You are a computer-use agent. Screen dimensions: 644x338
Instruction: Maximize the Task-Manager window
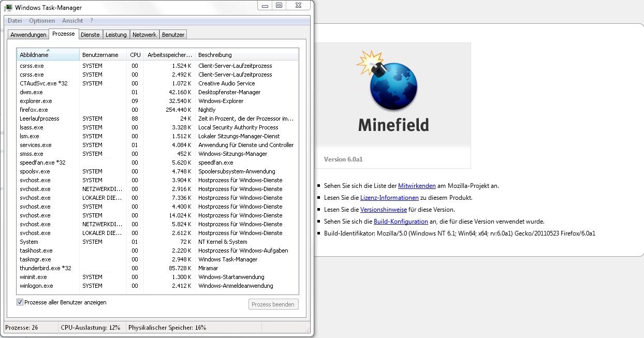coord(279,5)
